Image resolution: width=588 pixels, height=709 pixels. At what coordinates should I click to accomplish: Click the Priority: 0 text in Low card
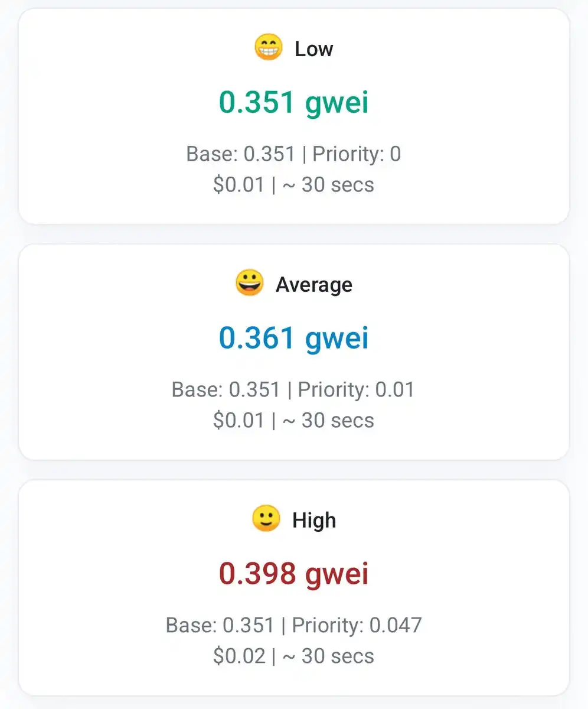point(357,154)
